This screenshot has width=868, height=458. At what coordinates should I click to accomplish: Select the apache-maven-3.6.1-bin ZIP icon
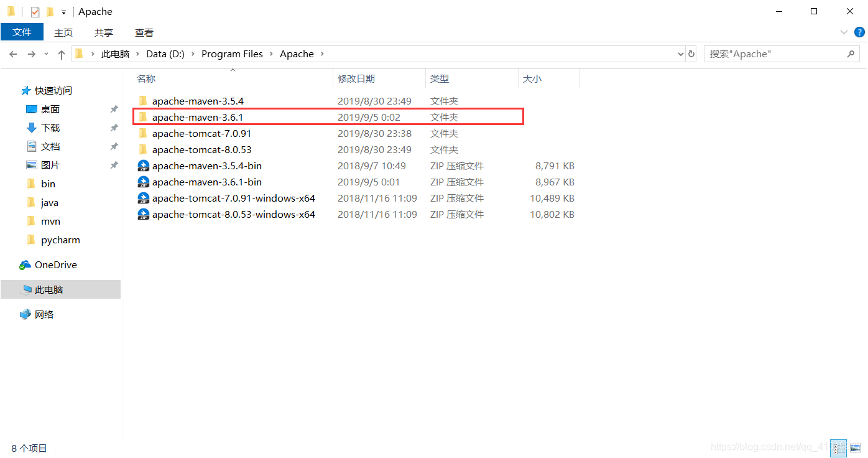coord(143,182)
